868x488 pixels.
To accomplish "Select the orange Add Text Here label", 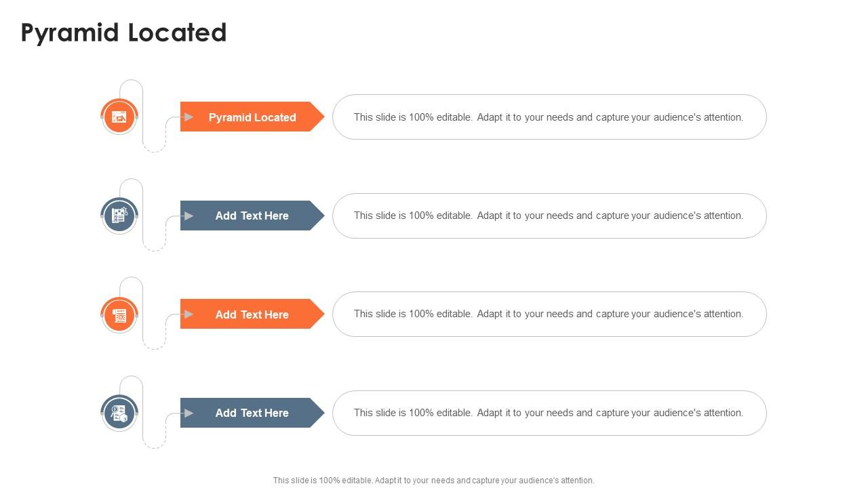I will [x=252, y=314].
